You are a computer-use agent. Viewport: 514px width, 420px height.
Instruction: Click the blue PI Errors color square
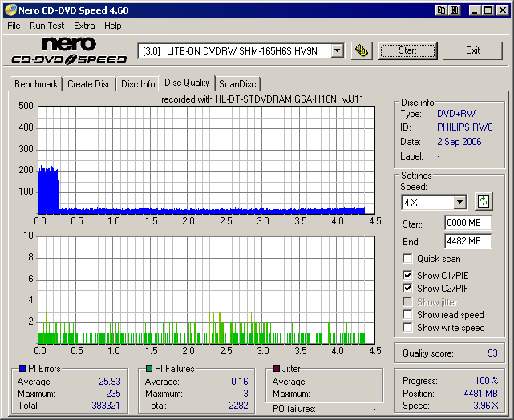(22, 369)
